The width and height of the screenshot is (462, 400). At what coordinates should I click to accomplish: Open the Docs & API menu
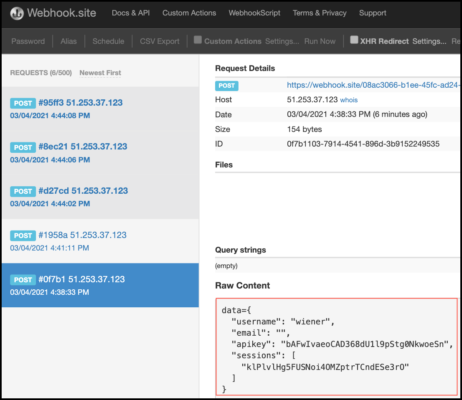pyautogui.click(x=131, y=13)
